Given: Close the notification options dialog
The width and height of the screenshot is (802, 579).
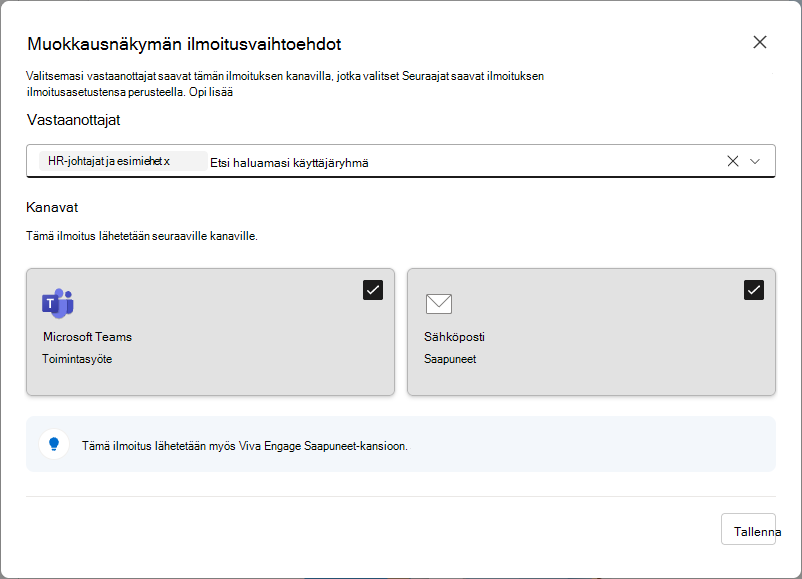Looking at the screenshot, I should [760, 42].
